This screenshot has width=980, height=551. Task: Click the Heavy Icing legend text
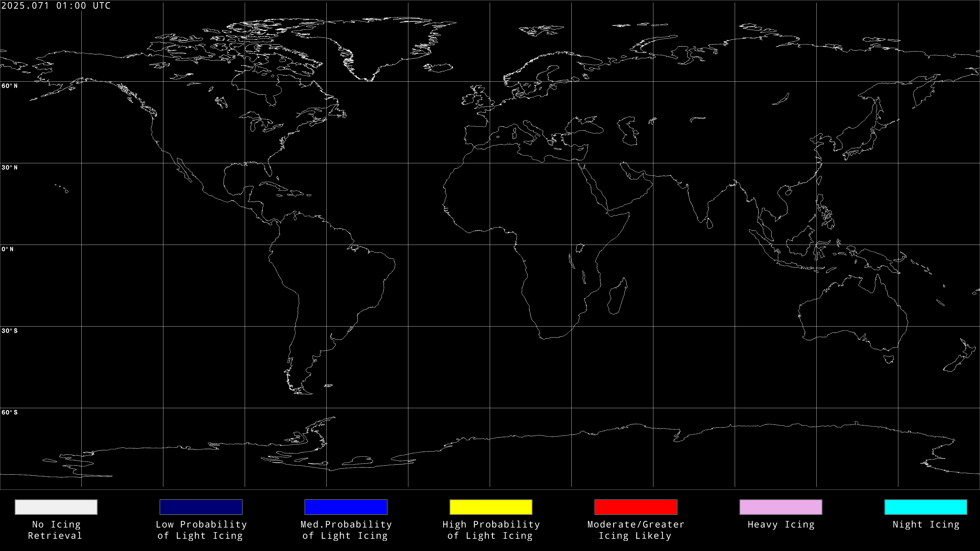[x=781, y=525]
